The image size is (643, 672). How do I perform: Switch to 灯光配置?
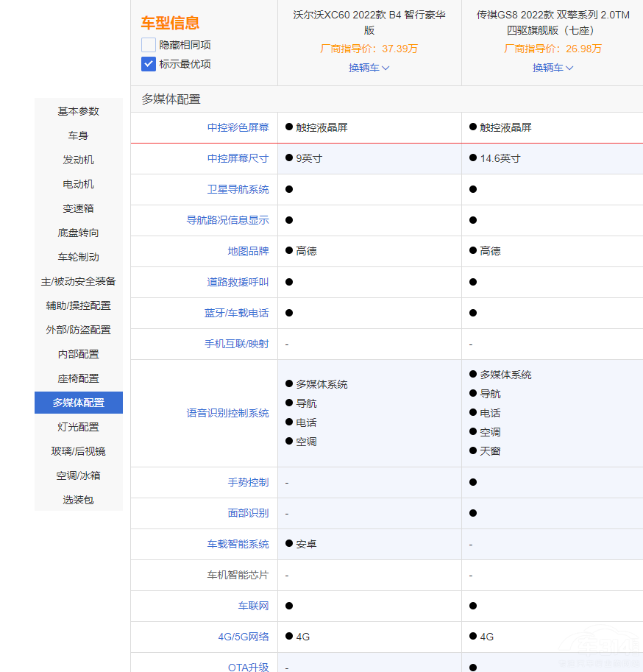[78, 427]
